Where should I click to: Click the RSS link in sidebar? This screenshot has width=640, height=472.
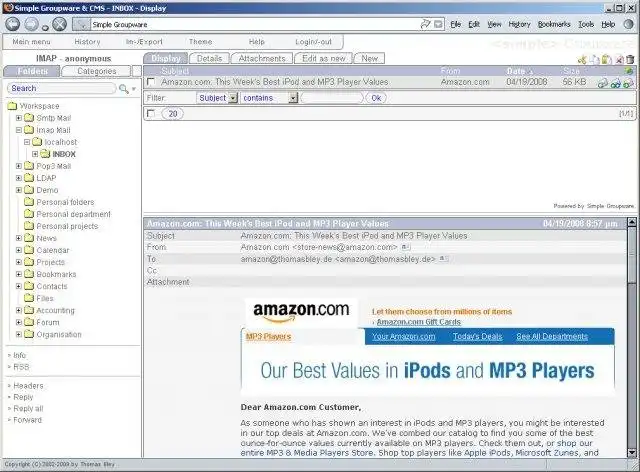click(21, 367)
